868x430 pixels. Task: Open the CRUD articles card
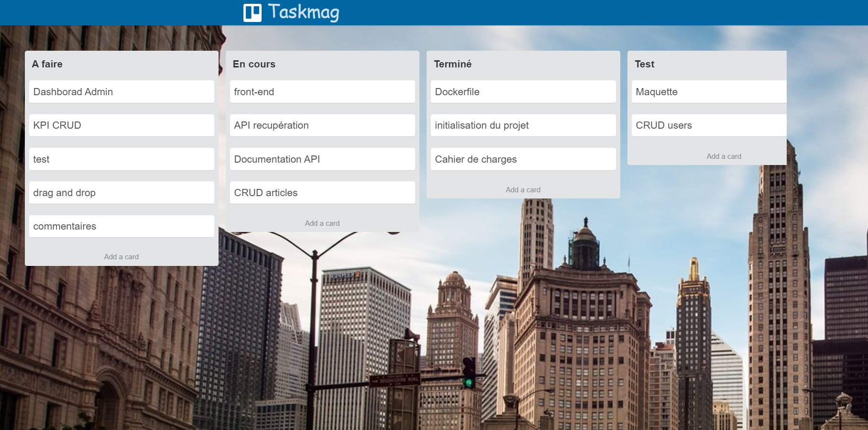click(322, 193)
